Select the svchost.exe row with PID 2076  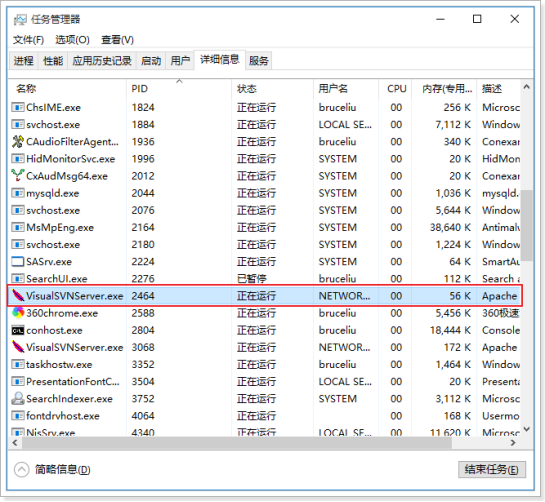[x=265, y=210]
